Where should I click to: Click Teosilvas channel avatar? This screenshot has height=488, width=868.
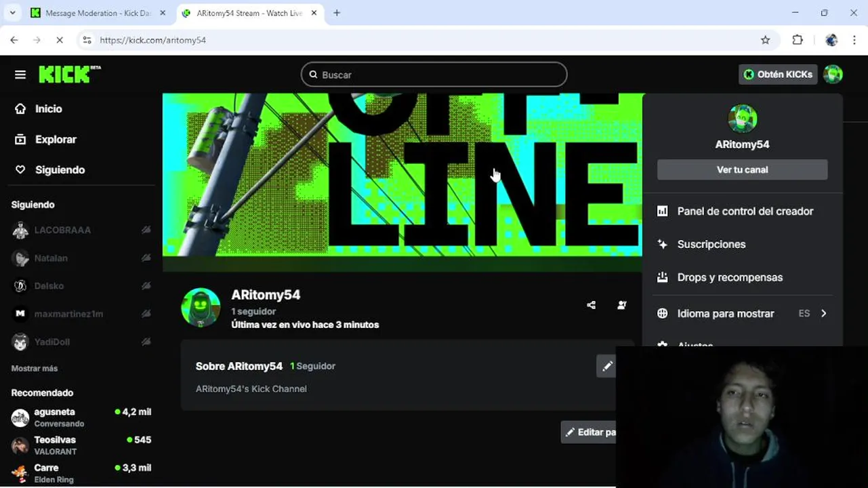tap(20, 445)
